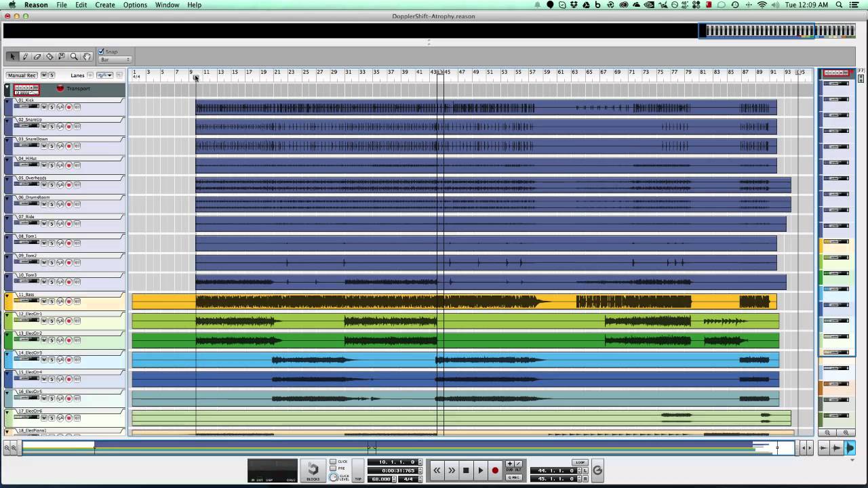Click the large waveform zoom icon
The width and height of the screenshot is (868, 488).
(850, 448)
